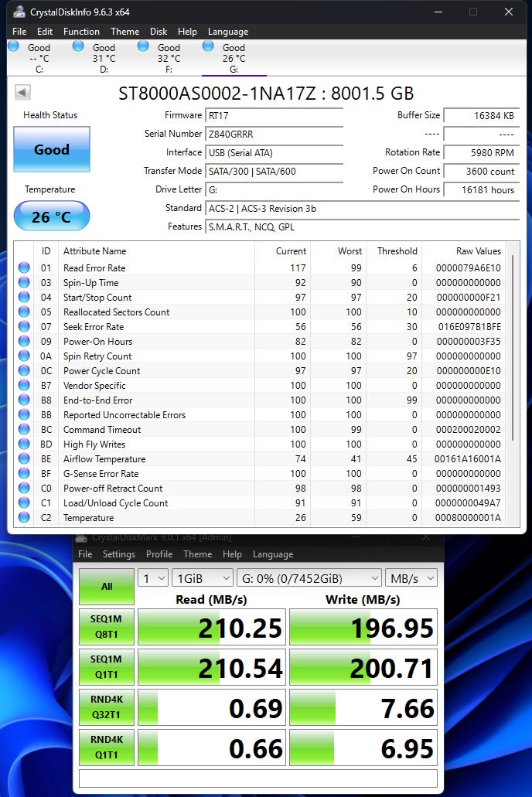This screenshot has width=532, height=797.
Task: Open CrystalDiskMark Profile menu
Action: 159,554
